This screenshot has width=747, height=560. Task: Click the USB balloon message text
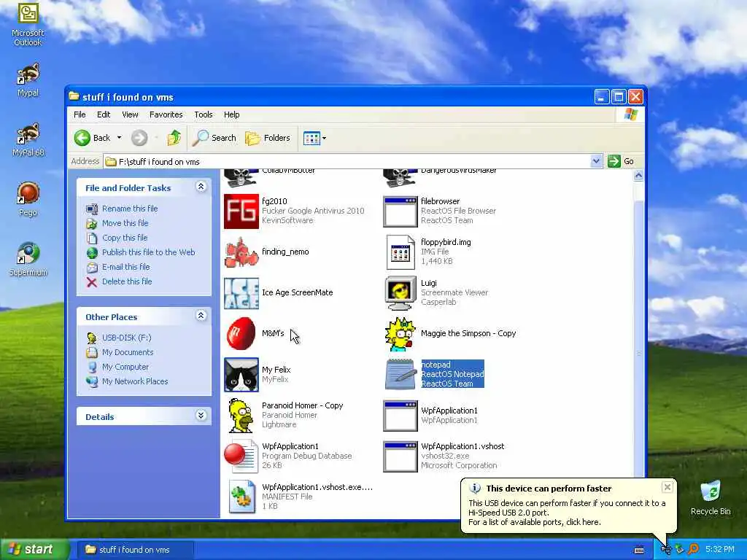click(x=567, y=513)
